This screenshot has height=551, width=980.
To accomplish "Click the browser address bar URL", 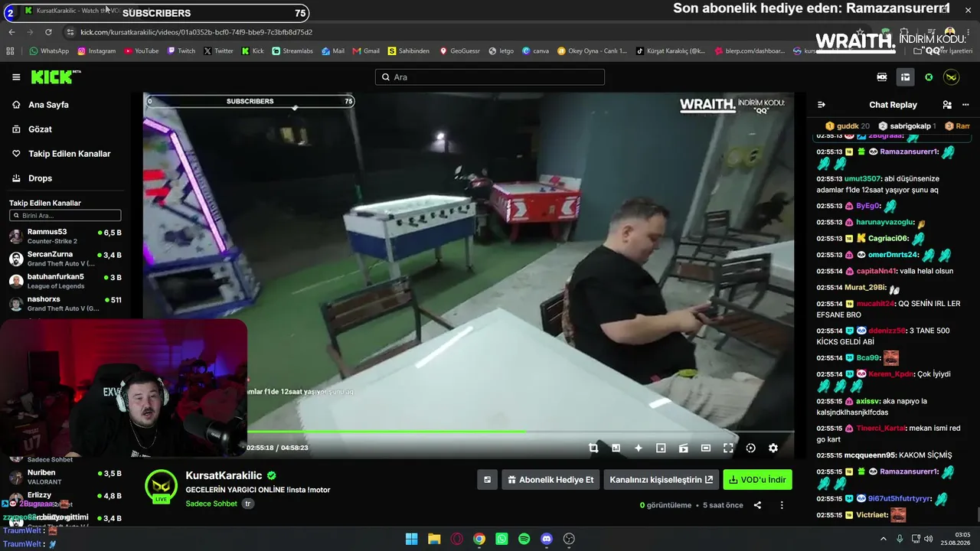I will [x=196, y=32].
